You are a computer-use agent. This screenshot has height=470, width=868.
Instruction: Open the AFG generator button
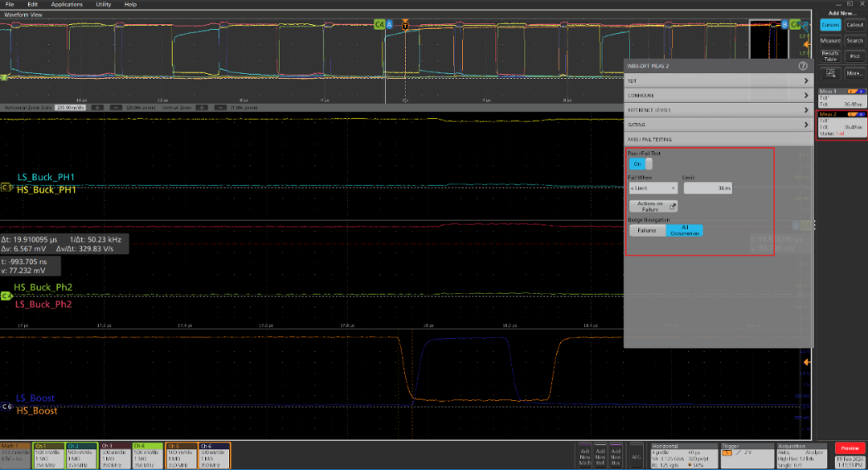pos(636,455)
